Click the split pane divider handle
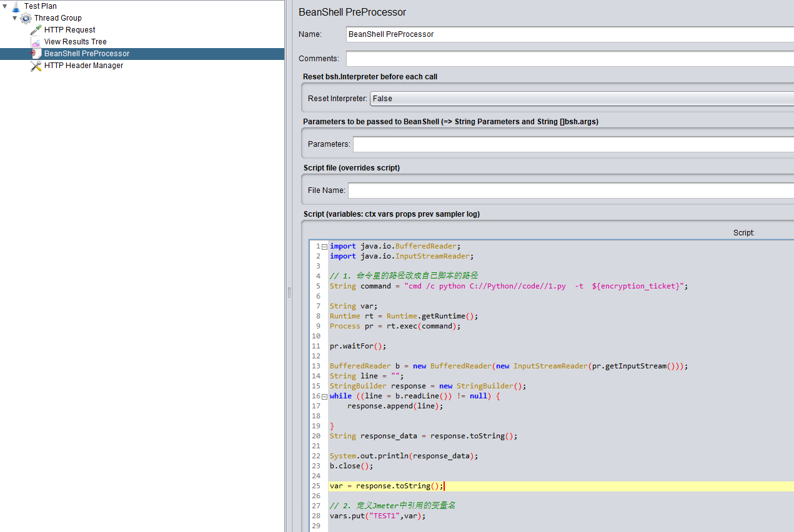 pyautogui.click(x=289, y=293)
